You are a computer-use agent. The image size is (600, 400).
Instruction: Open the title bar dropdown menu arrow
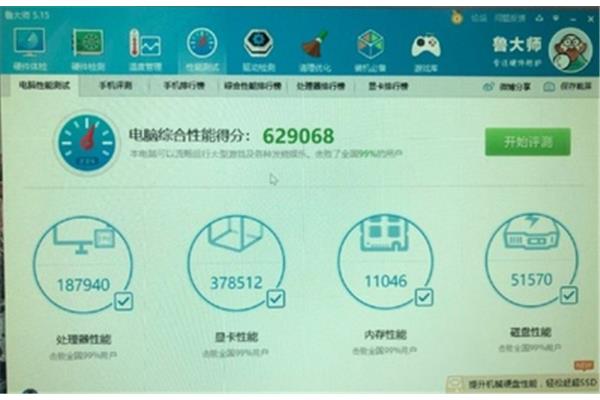556,18
